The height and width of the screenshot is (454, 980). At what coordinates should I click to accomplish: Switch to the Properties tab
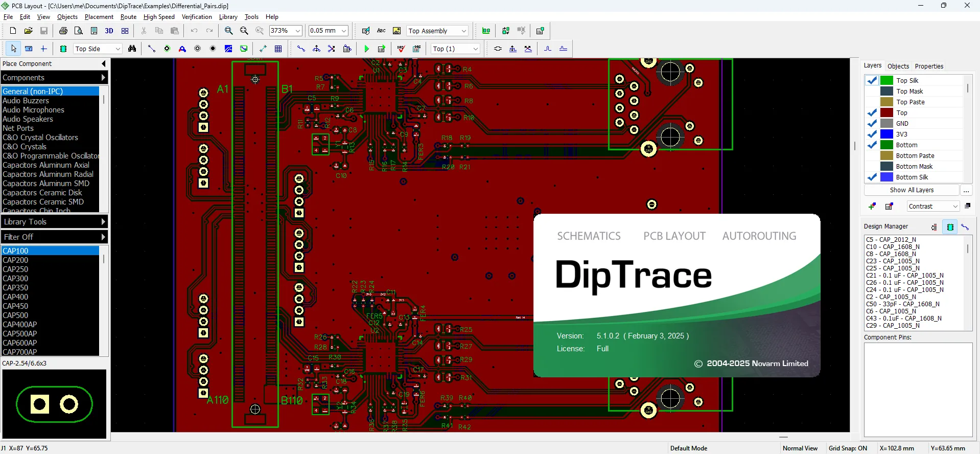click(x=929, y=66)
